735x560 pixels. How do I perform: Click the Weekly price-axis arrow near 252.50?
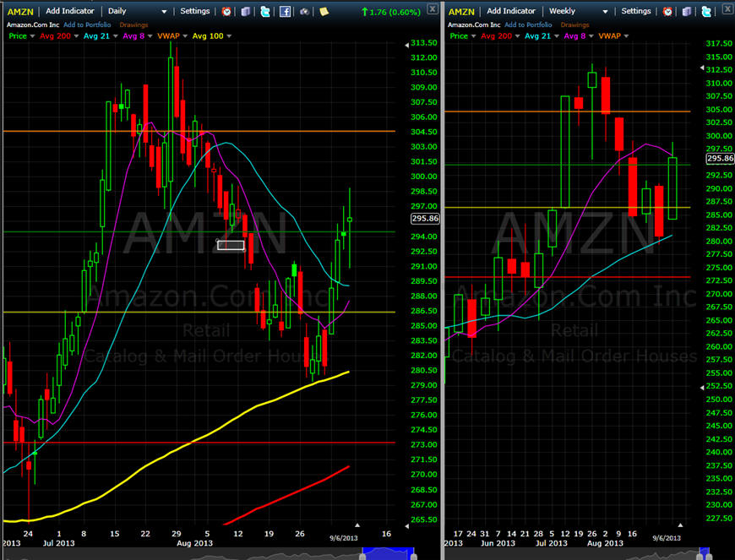(702, 388)
